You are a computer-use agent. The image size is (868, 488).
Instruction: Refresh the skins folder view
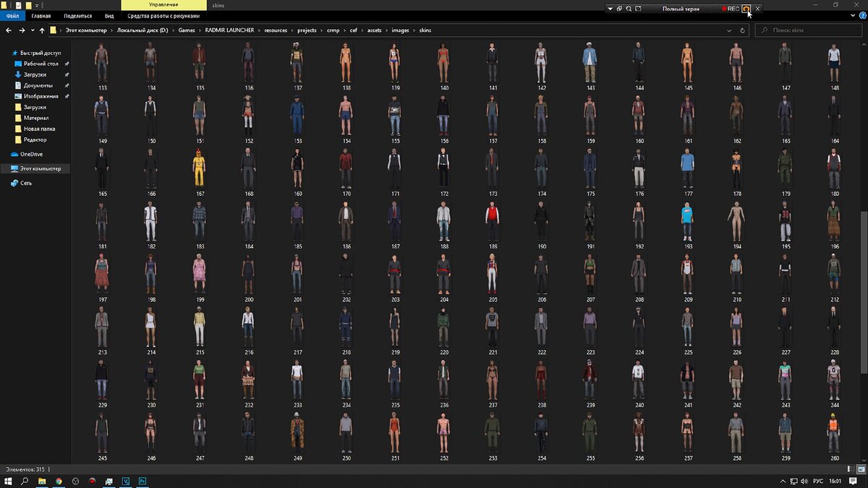(x=742, y=30)
